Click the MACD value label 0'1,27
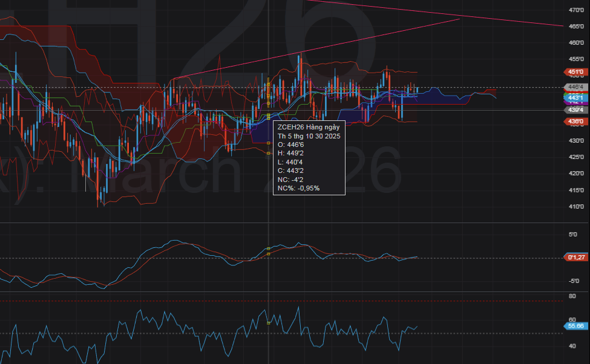 click(x=575, y=258)
